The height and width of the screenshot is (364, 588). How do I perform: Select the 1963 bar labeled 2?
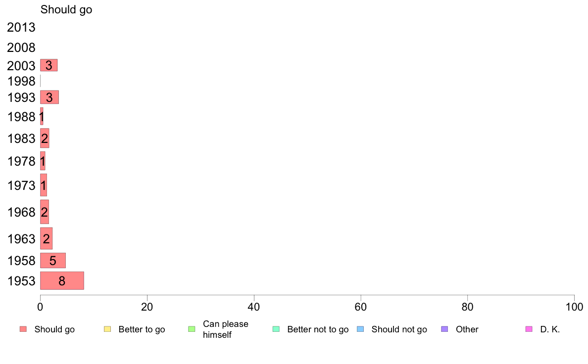pyautogui.click(x=46, y=238)
